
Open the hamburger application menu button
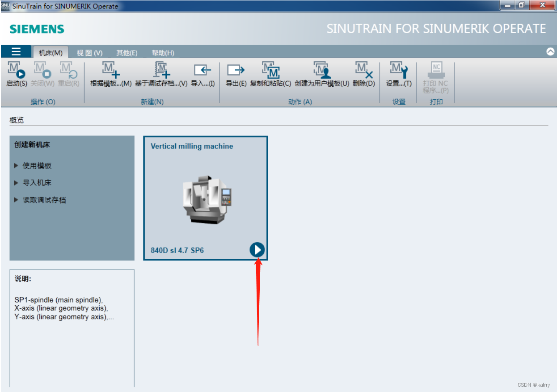point(16,51)
